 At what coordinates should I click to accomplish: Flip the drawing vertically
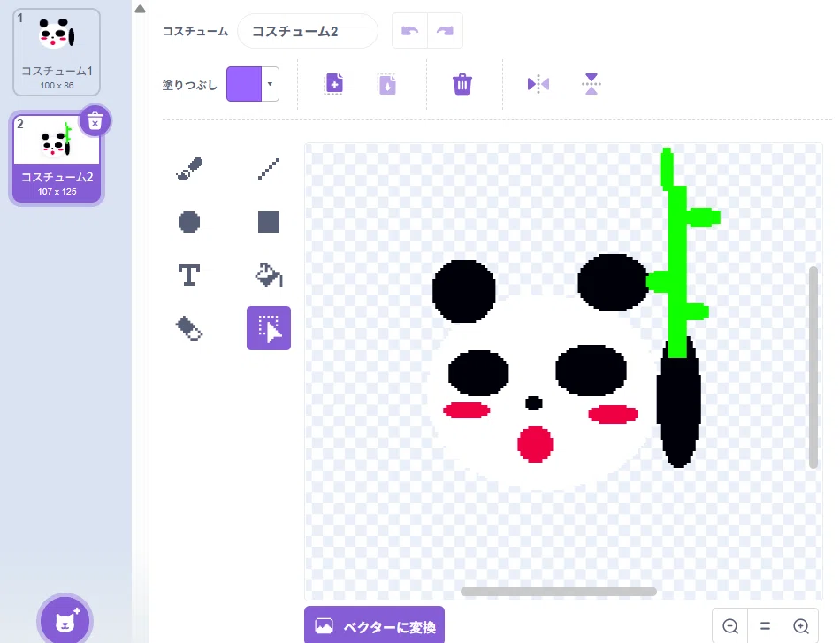tap(592, 84)
